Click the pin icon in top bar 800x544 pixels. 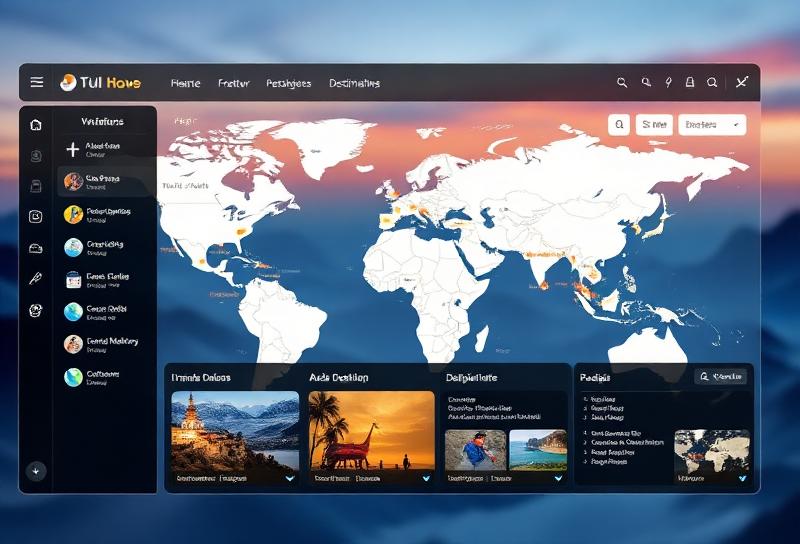point(668,83)
